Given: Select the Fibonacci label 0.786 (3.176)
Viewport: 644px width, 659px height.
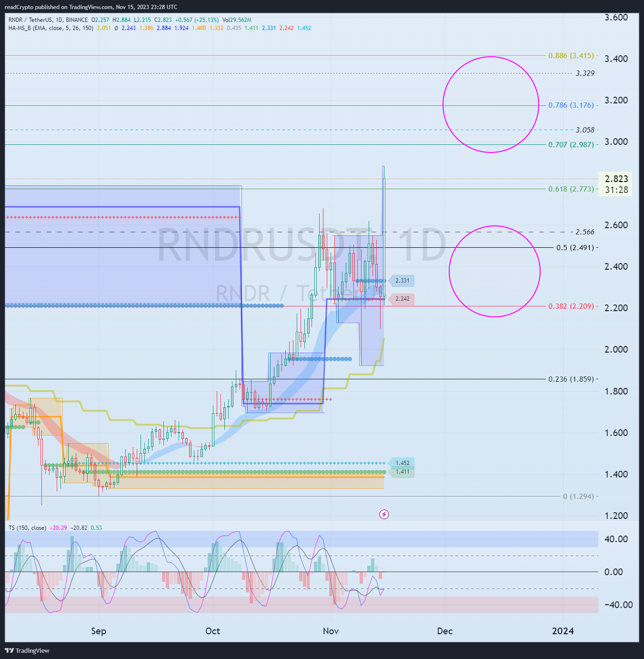Looking at the screenshot, I should point(571,105).
